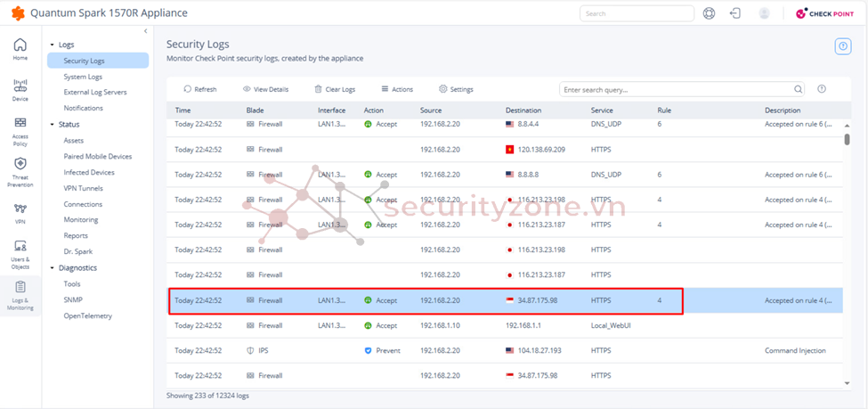Viewport: 868px width, 409px height.
Task: Open Infected Devices
Action: (89, 172)
